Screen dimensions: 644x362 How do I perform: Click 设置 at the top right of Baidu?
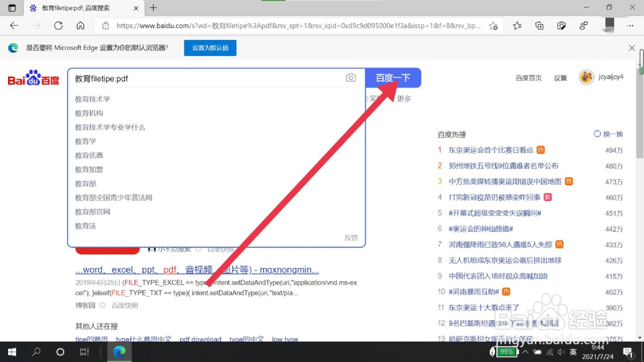[x=561, y=78]
